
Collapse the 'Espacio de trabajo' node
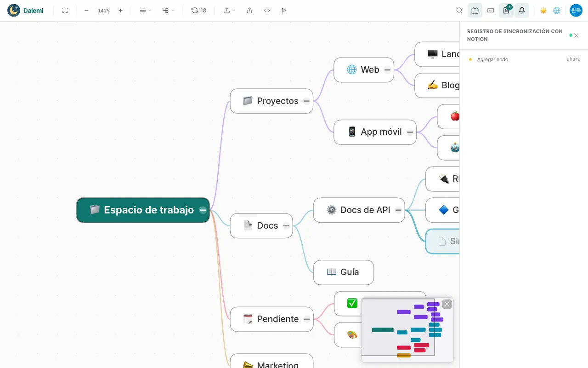pos(203,210)
